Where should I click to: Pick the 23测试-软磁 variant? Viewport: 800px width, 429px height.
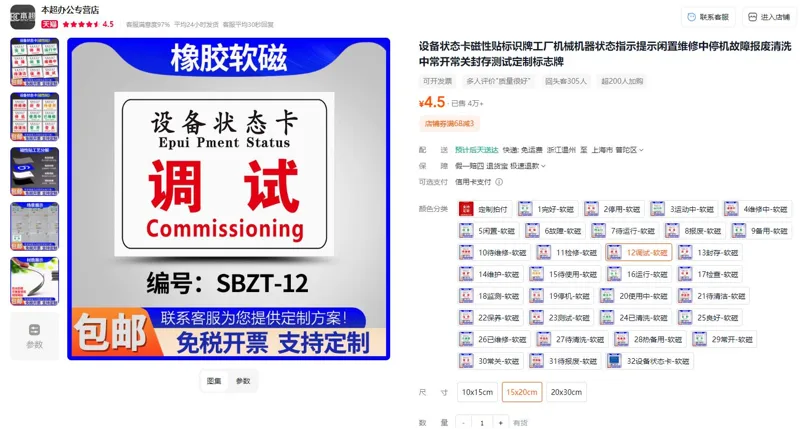click(x=561, y=318)
